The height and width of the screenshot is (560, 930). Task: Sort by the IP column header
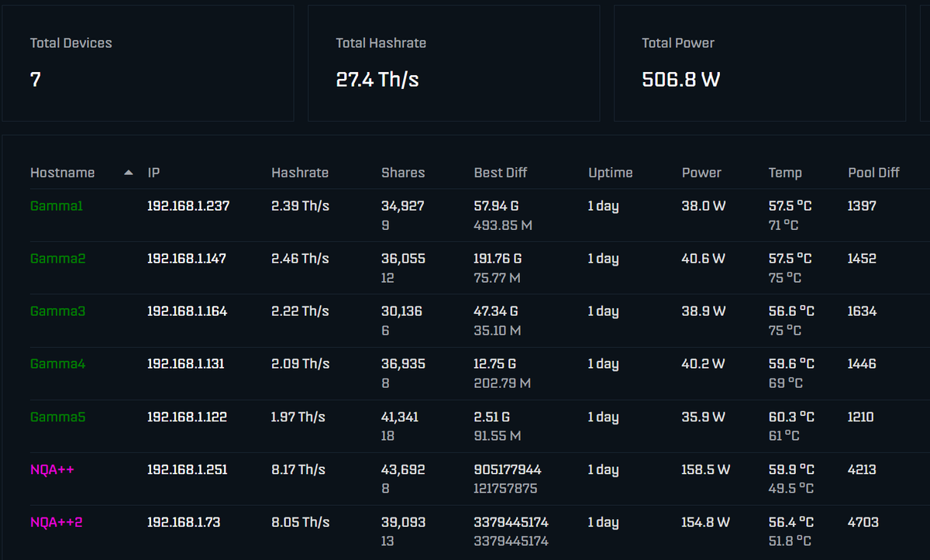[x=153, y=173]
